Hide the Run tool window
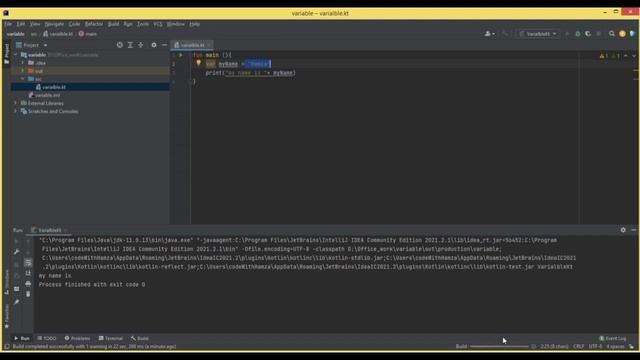The height and width of the screenshot is (360, 640). (633, 230)
